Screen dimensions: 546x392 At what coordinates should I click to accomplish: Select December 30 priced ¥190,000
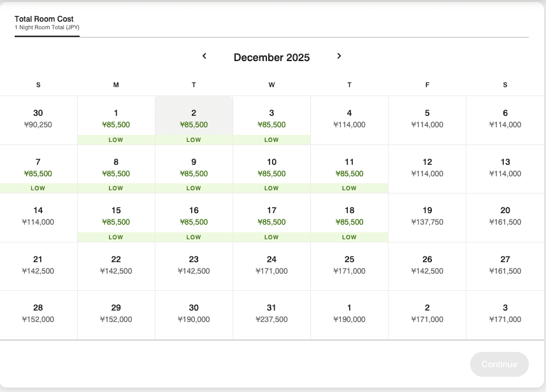click(194, 314)
